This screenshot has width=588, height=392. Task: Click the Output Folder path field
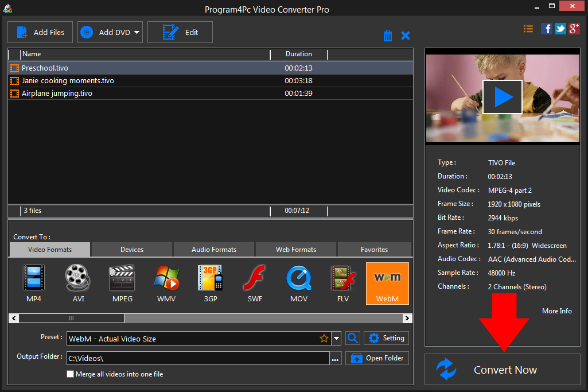point(198,358)
